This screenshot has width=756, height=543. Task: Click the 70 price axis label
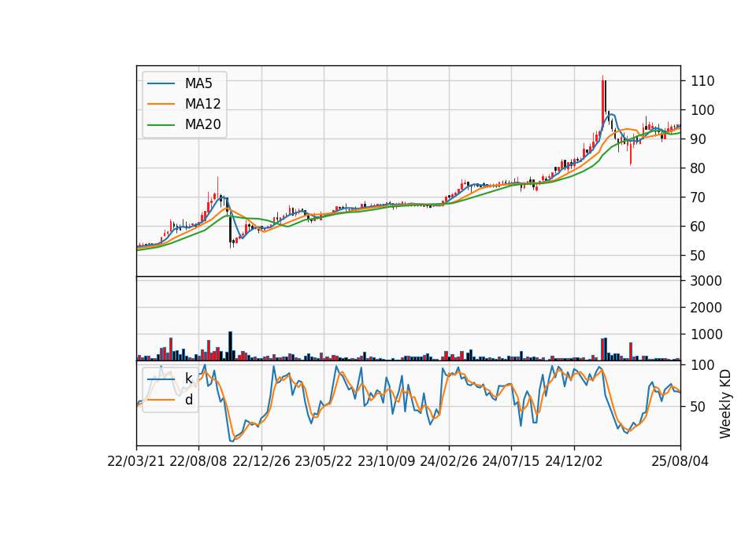click(x=699, y=197)
